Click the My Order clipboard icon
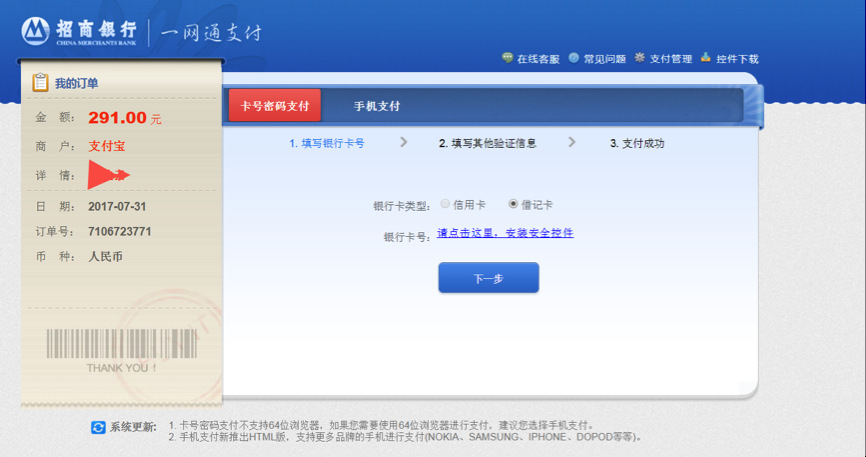The height and width of the screenshot is (457, 866). pos(40,83)
